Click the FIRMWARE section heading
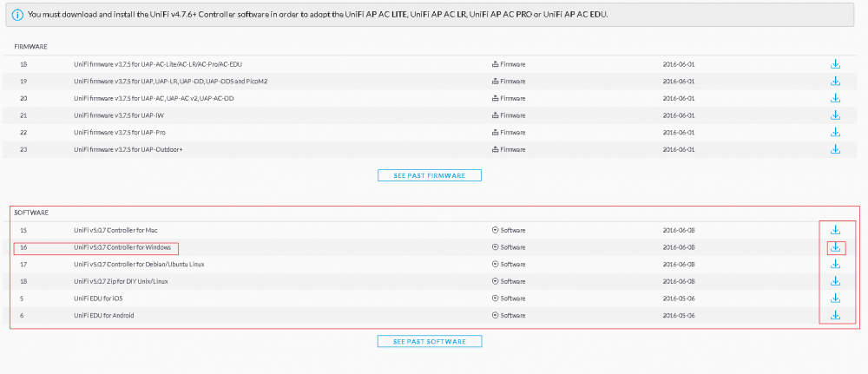Image resolution: width=868 pixels, height=374 pixels. [30, 47]
